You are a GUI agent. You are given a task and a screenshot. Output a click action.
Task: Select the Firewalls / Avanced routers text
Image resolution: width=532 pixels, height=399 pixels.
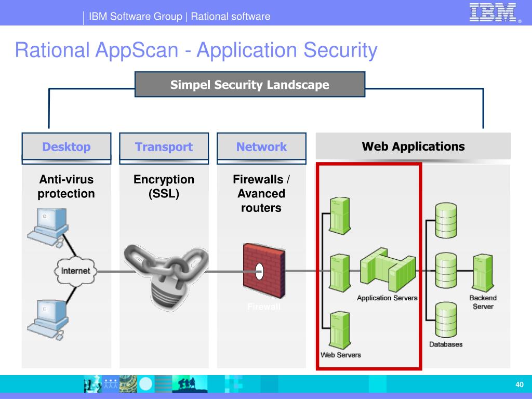(261, 193)
